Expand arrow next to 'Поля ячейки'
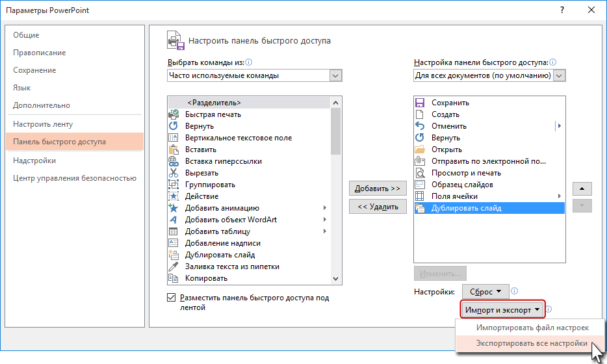The image size is (607, 364). pyautogui.click(x=559, y=196)
